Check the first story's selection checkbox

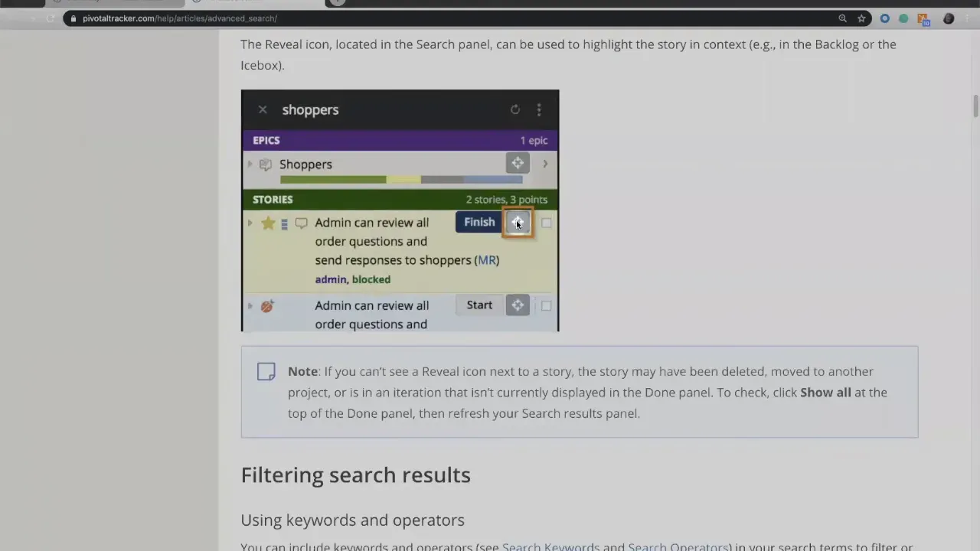(x=547, y=222)
